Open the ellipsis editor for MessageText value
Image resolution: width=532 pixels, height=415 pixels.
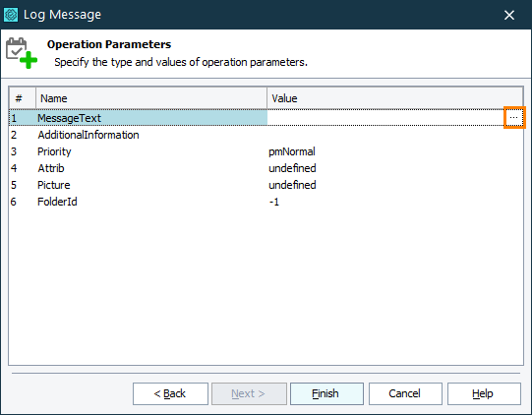(x=514, y=117)
